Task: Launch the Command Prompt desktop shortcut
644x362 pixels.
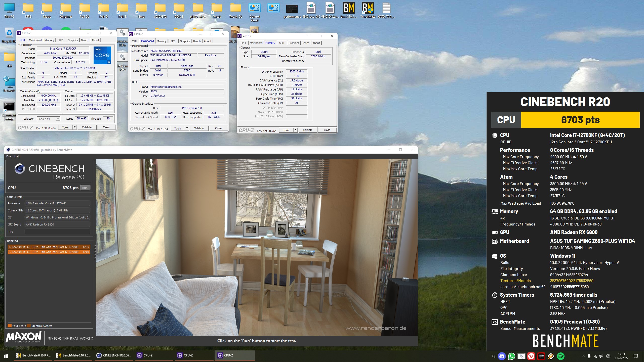Action: (x=9, y=111)
